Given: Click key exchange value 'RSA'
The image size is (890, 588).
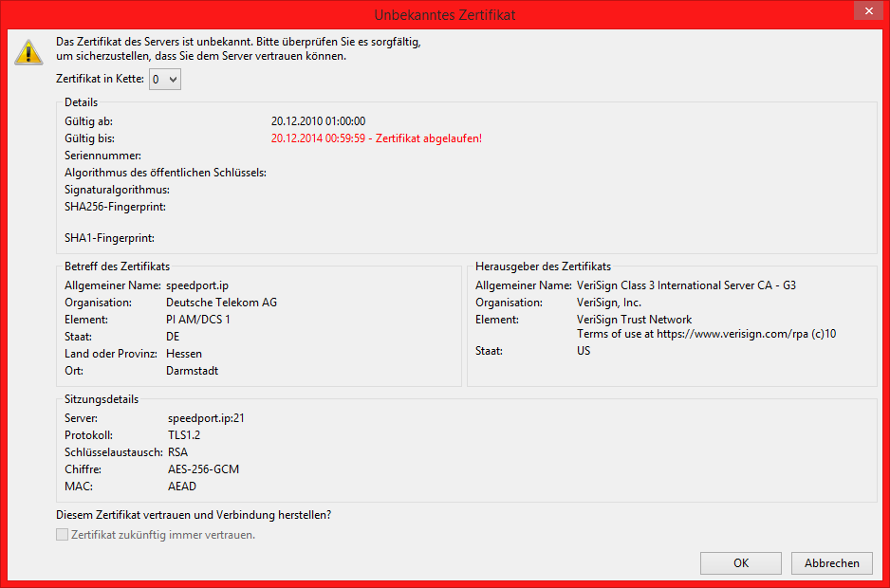Looking at the screenshot, I should click(177, 452).
